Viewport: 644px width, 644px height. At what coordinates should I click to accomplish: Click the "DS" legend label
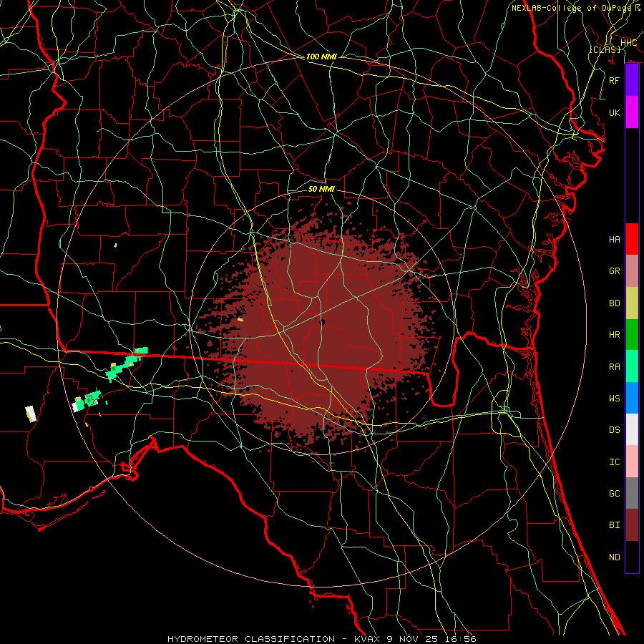(x=615, y=430)
